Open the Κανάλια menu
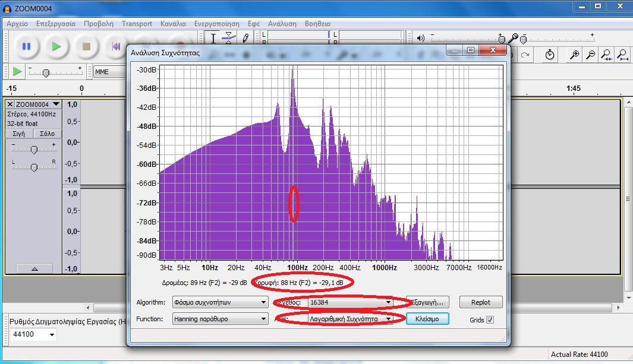633x364 pixels. (x=173, y=24)
